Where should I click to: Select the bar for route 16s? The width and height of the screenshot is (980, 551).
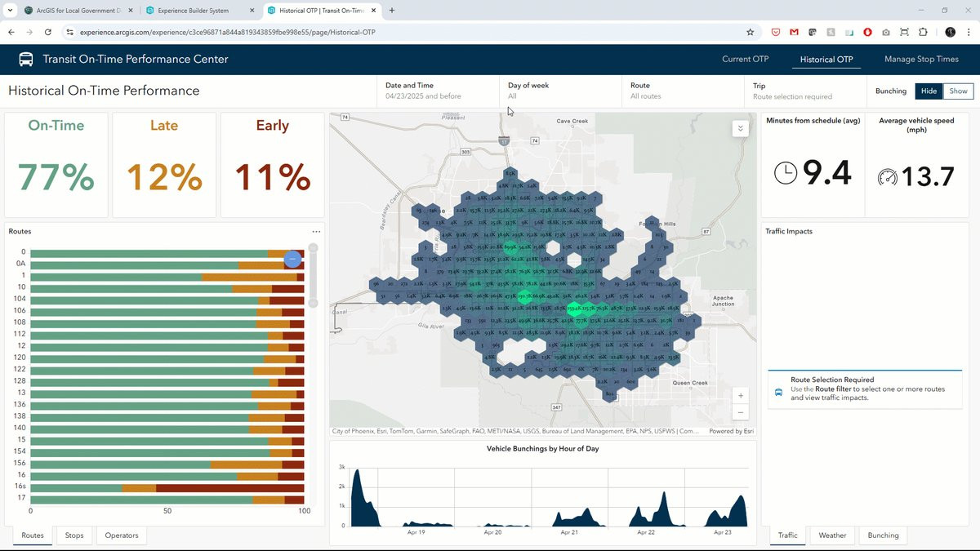(x=167, y=487)
